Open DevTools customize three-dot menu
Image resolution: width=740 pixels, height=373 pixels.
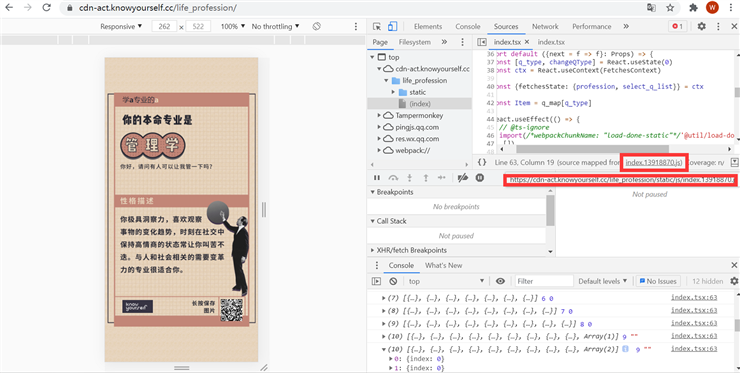point(718,26)
